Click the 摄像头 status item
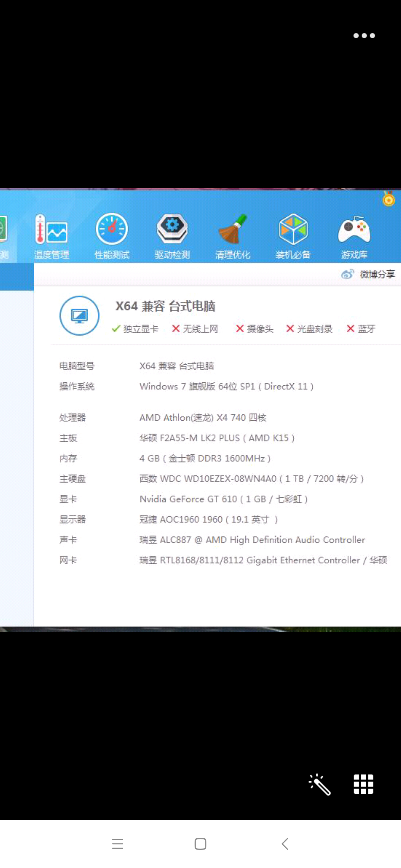The image size is (401, 868). 255,329
